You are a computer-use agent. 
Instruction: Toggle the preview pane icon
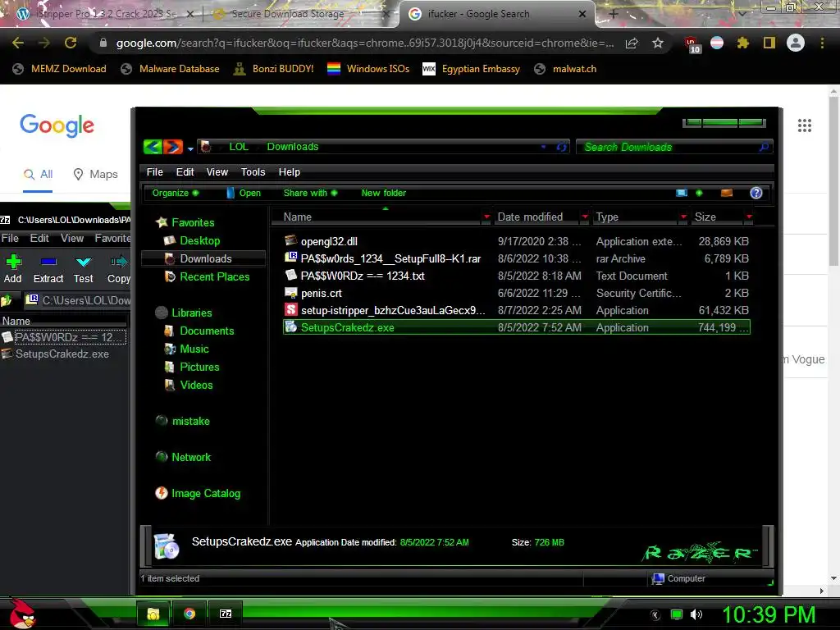coord(727,193)
